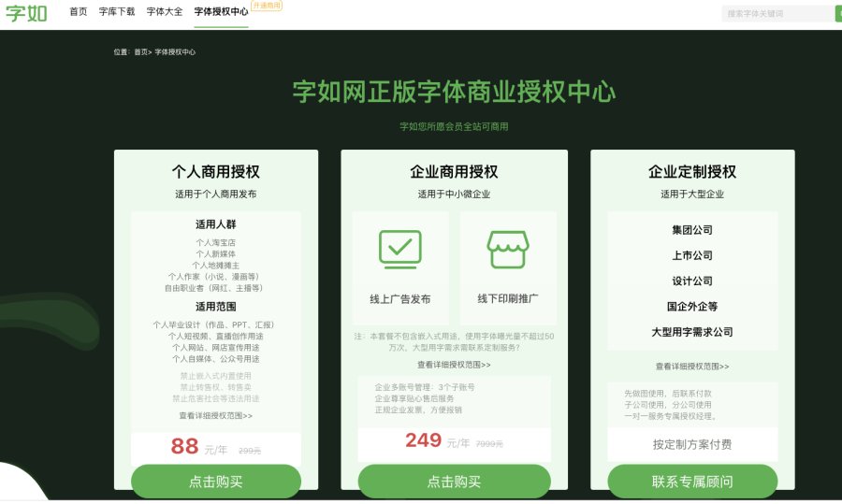The image size is (842, 504).
Task: Click the 联系专属顾问 button
Action: [692, 482]
